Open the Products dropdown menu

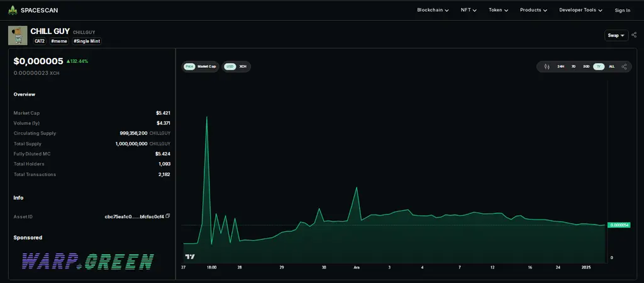pos(533,10)
